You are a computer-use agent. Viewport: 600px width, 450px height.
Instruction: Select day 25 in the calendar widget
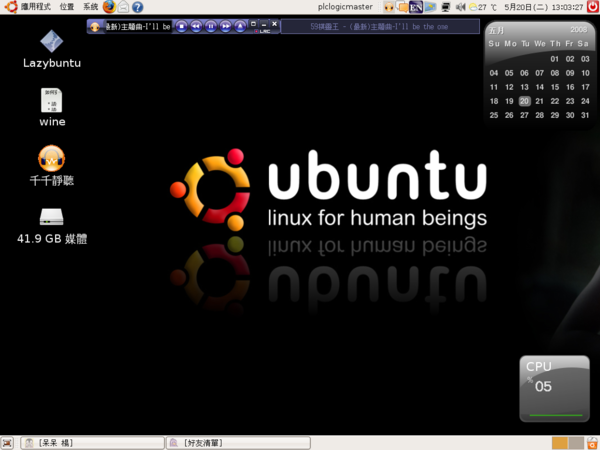494,115
